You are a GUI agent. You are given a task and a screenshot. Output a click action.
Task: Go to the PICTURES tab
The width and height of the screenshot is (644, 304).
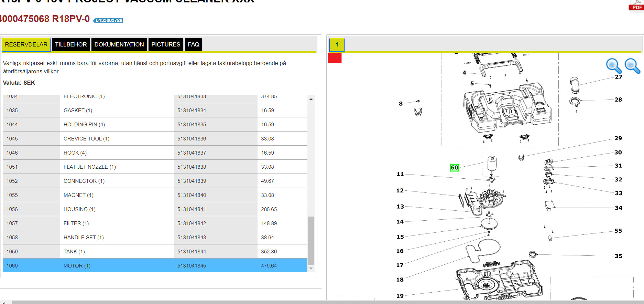[166, 45]
